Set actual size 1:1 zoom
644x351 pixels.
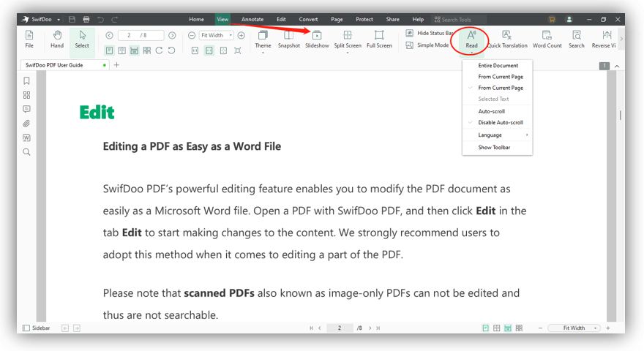[195, 50]
